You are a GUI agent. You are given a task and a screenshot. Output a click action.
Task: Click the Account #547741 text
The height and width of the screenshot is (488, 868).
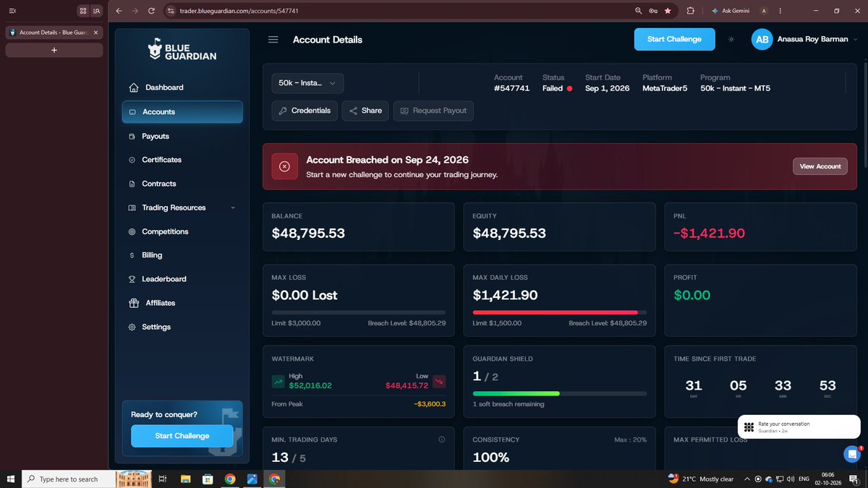[x=512, y=88]
